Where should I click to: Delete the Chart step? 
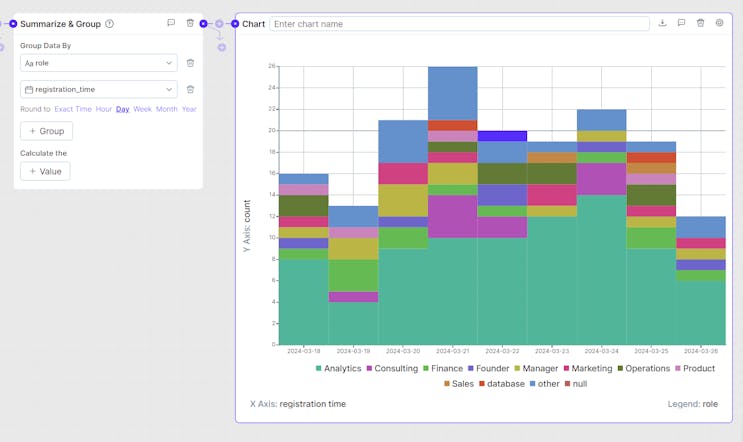[x=700, y=23]
